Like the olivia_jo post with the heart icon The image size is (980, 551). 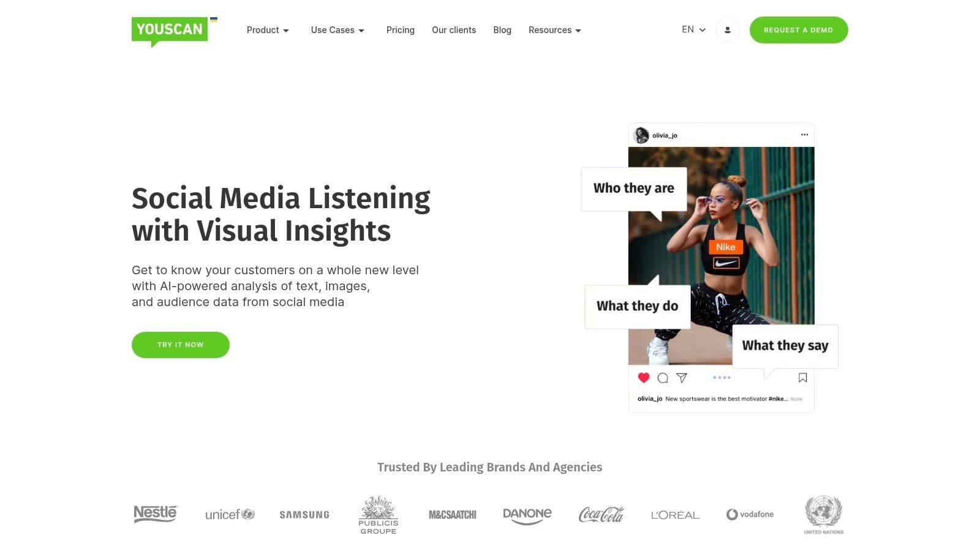tap(644, 378)
